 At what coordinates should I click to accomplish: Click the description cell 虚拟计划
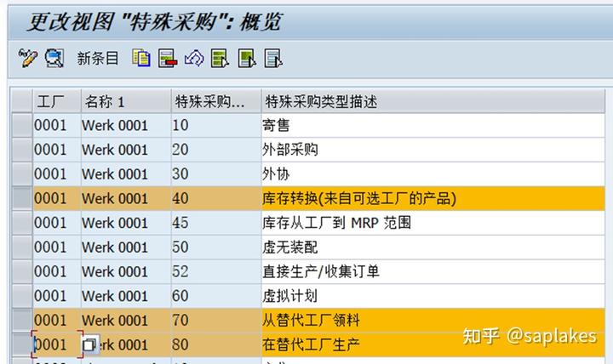click(x=433, y=296)
